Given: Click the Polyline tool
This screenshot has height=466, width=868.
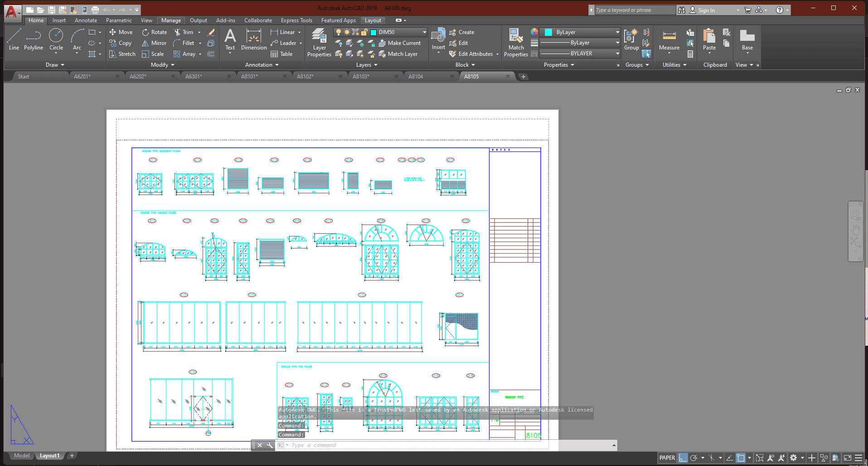Looking at the screenshot, I should coord(34,39).
